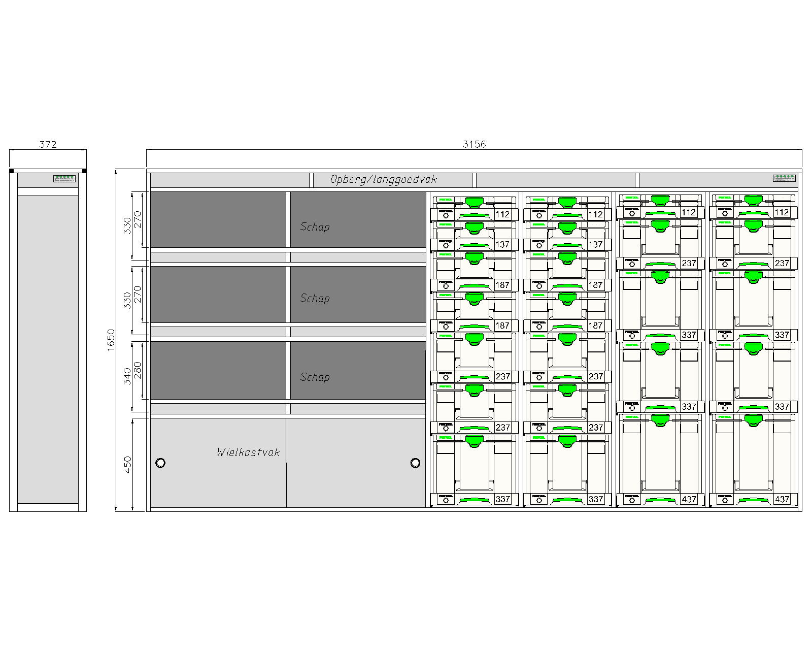Click the Opberg/langgoedvak label
The image size is (812, 650).
coord(383,179)
